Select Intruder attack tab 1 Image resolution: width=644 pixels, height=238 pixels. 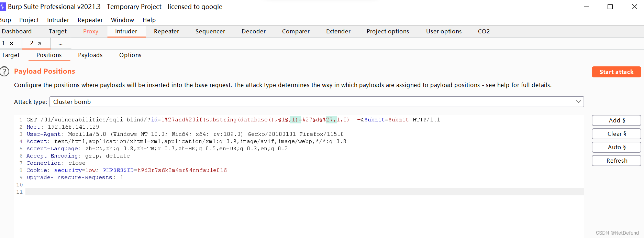coord(3,43)
